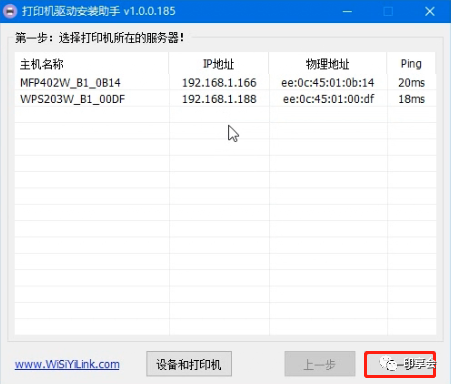Close the printer driver assistant window
This screenshot has width=451, height=384.
(x=430, y=11)
